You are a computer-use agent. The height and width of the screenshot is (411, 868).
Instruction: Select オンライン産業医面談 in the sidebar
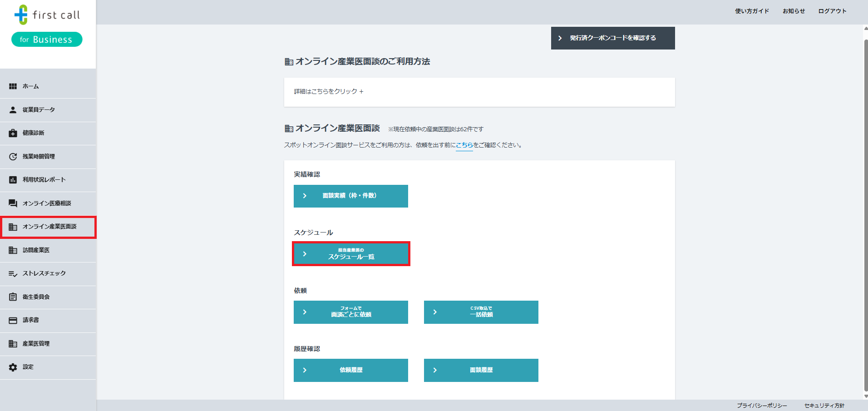coord(48,227)
